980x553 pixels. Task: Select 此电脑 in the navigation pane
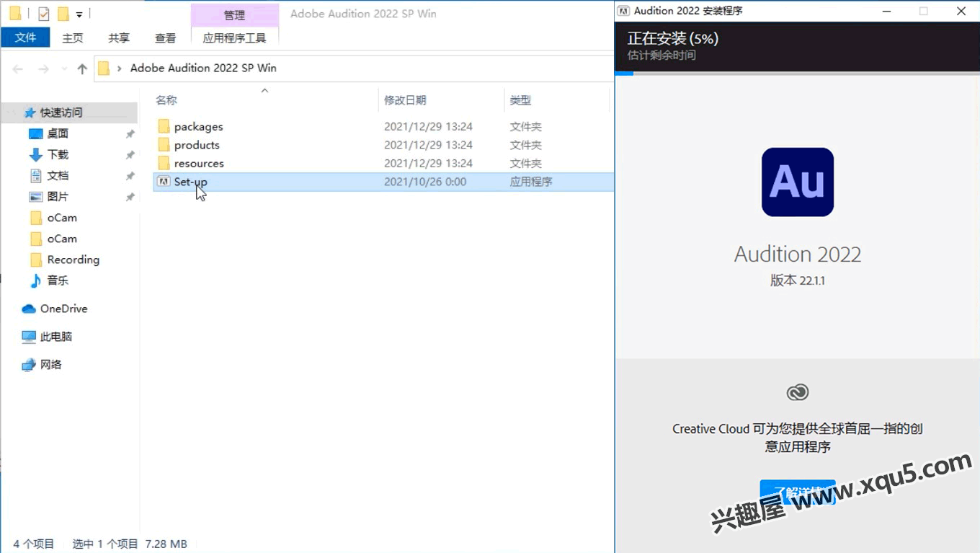click(x=56, y=337)
